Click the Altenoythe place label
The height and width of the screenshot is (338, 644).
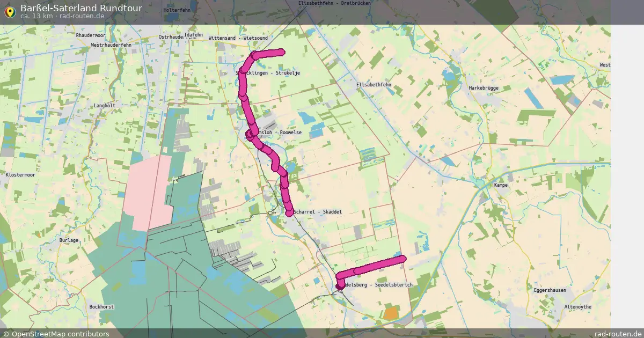click(578, 306)
